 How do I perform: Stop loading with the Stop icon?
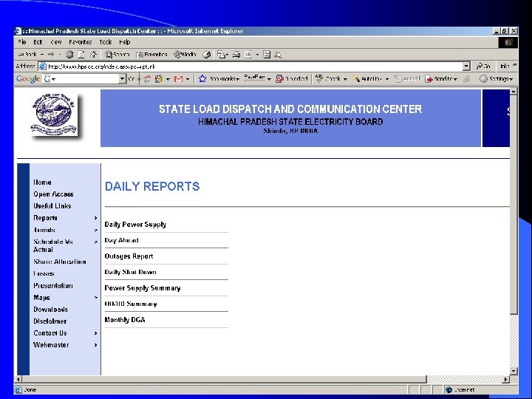click(69, 54)
